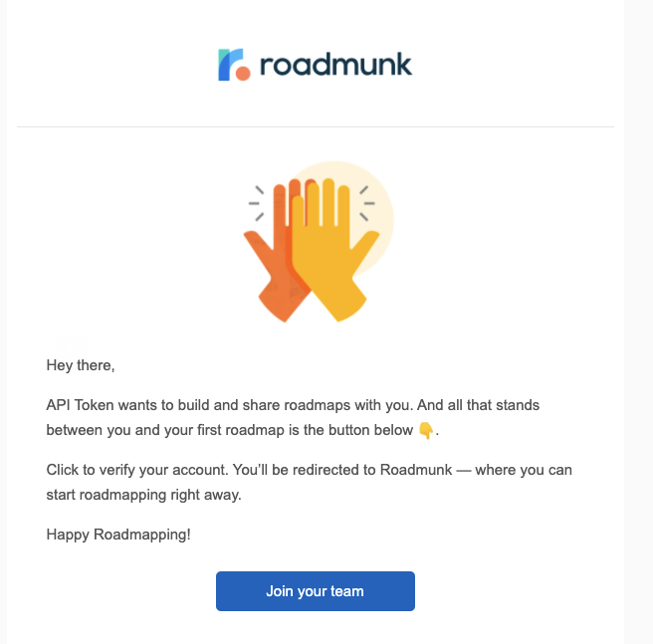Image resolution: width=653 pixels, height=644 pixels.
Task: Click the sparkle lines right of the hands
Action: [x=364, y=202]
